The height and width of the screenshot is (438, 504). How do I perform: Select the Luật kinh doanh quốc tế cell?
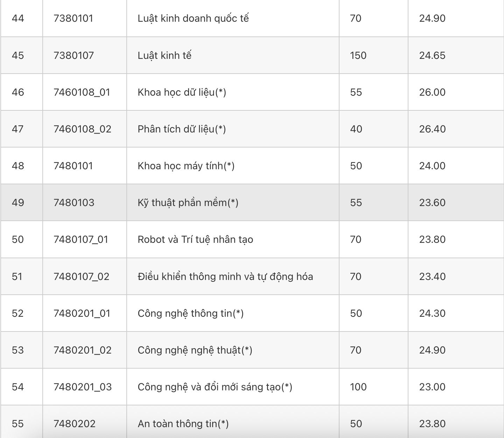click(x=233, y=18)
